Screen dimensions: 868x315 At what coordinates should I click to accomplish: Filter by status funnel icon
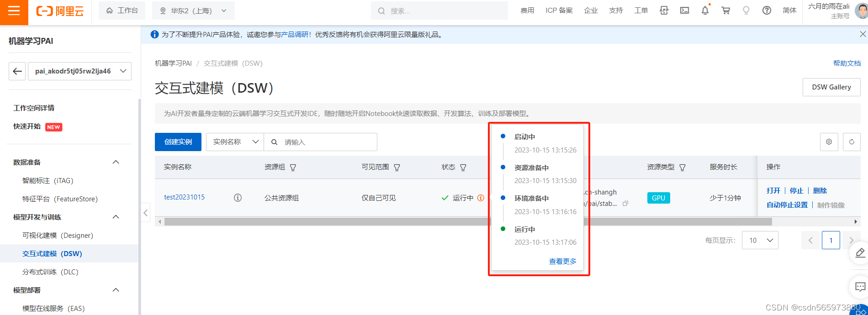pyautogui.click(x=463, y=168)
